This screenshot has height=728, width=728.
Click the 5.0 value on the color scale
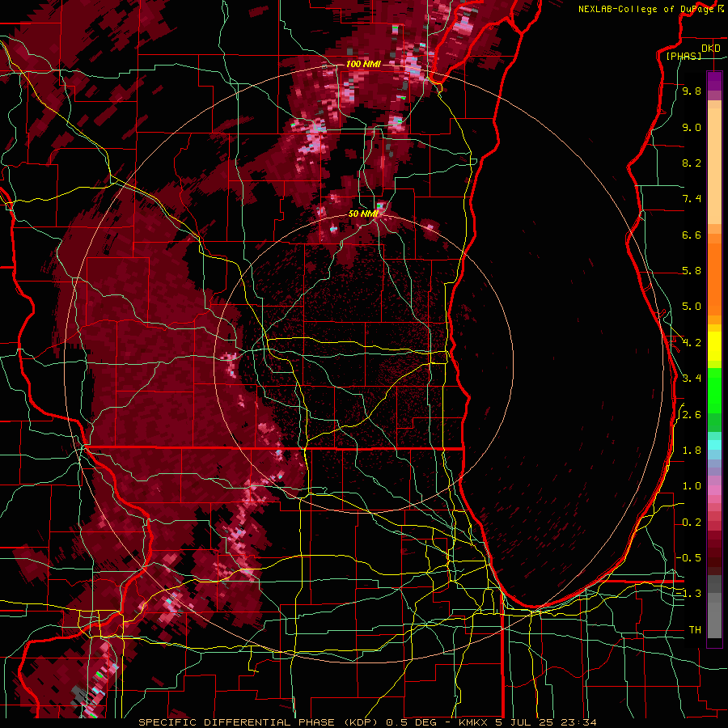click(x=692, y=307)
